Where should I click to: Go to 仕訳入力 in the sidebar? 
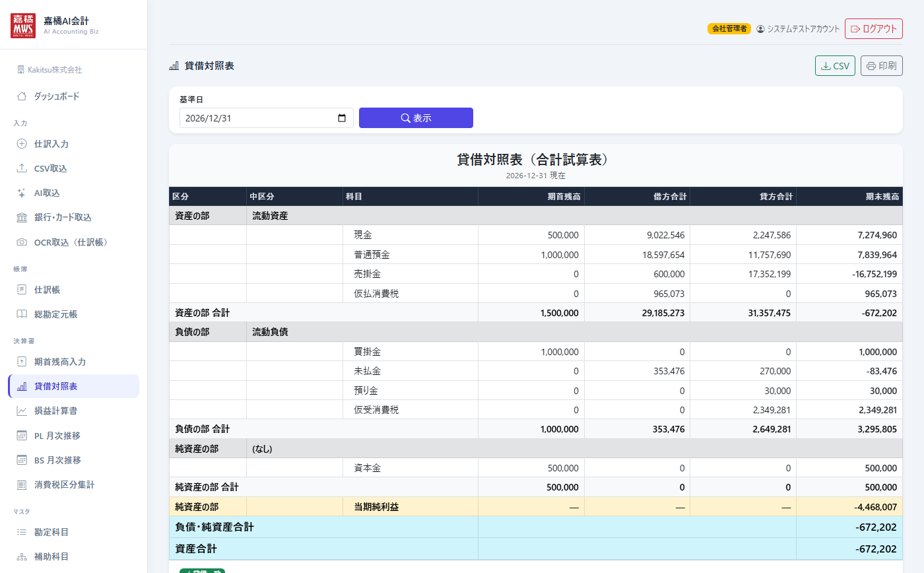pyautogui.click(x=73, y=144)
